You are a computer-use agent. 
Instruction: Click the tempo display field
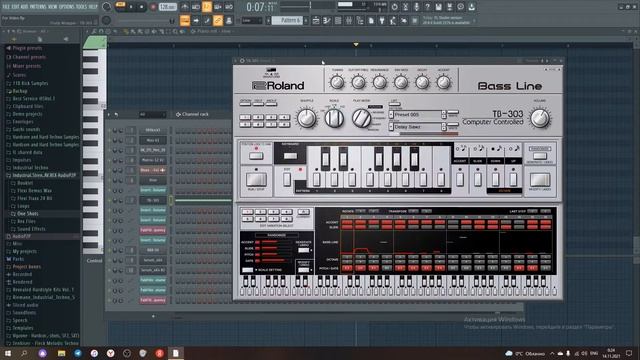pyautogui.click(x=167, y=7)
